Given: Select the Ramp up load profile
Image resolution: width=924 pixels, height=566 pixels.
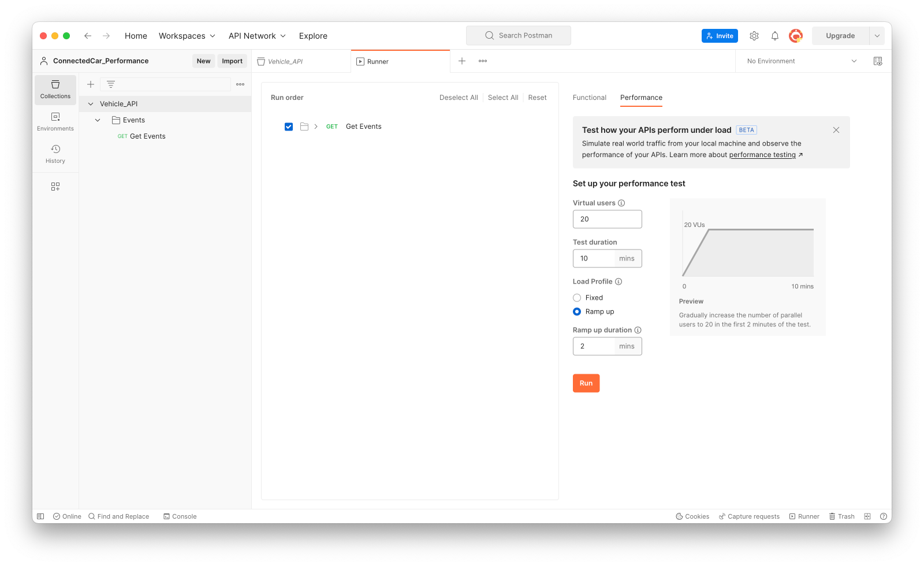Looking at the screenshot, I should [x=577, y=312].
